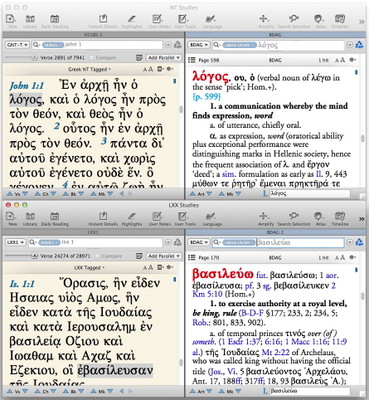The width and height of the screenshot is (369, 400).
Task: Toggle table of contents icon beside Page 598
Action: coord(191,60)
